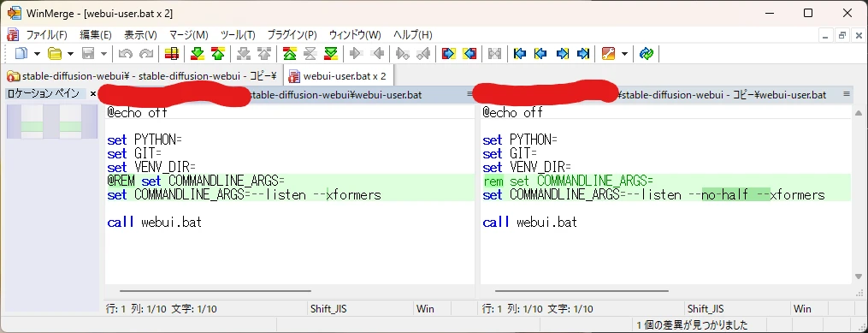Go to first file arrow icon

pyautogui.click(x=520, y=54)
